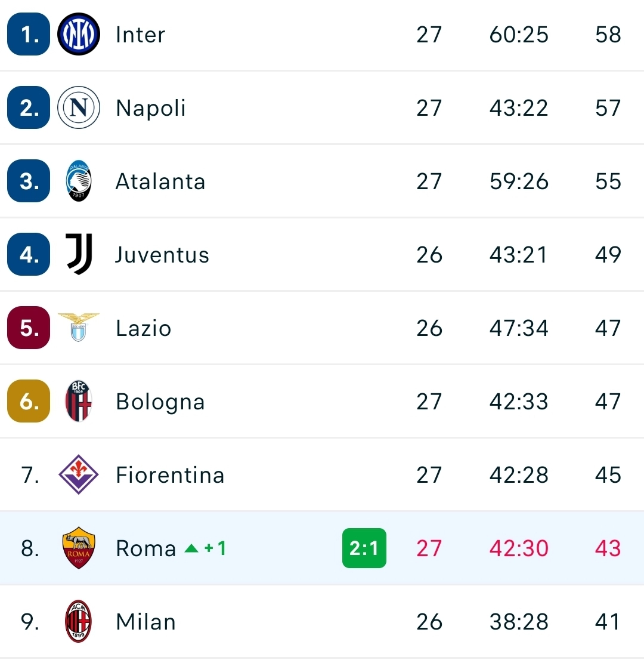Click the gold position badge for Bologna

tap(28, 401)
